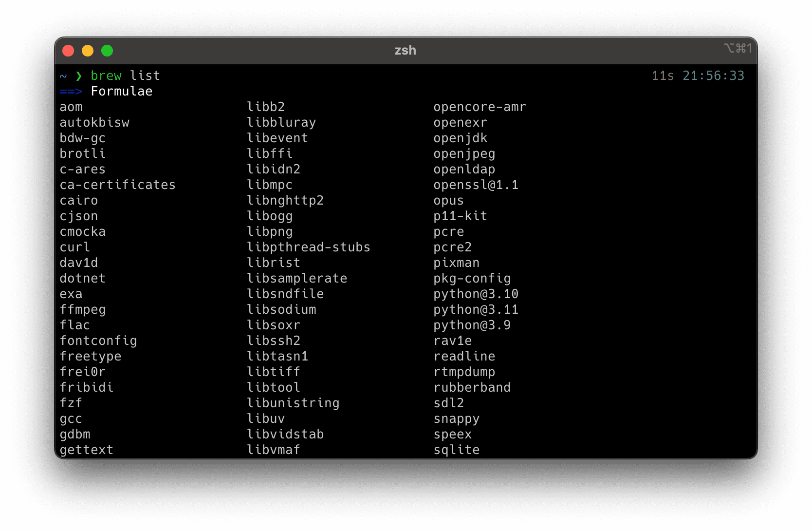Click the tilde directory indicator in prompt
Screen dimensions: 812x531
[x=63, y=76]
